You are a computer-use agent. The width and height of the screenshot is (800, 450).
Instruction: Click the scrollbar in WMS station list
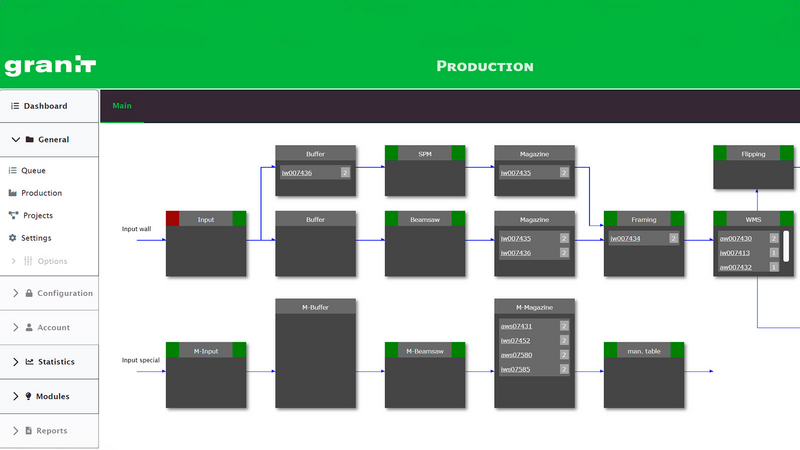(x=786, y=244)
